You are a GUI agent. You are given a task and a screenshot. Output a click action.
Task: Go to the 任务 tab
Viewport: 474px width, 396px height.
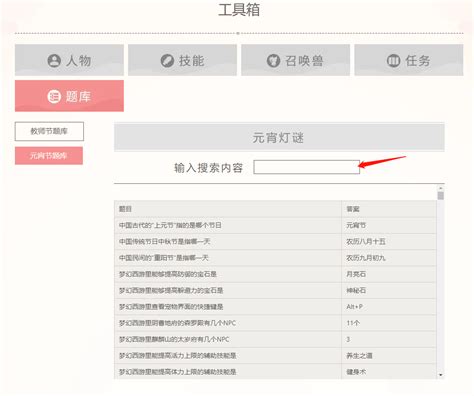[409, 60]
